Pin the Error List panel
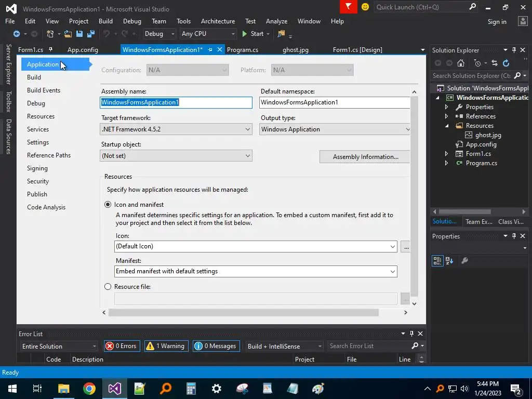 [411, 334]
